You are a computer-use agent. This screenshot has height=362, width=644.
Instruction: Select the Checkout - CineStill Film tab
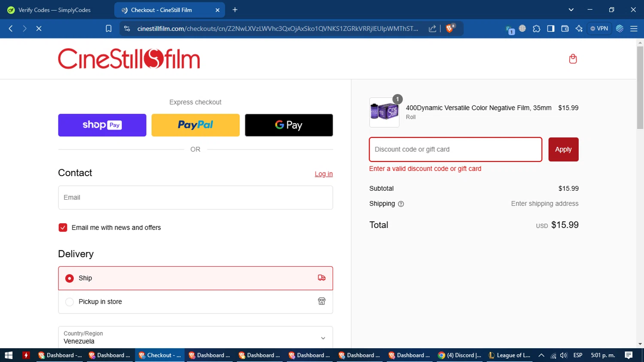[x=170, y=10]
